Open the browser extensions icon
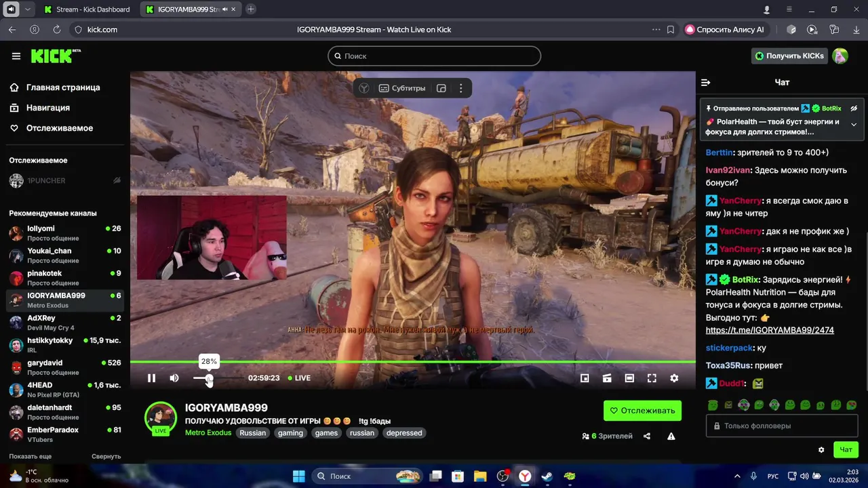Viewport: 868px width, 488px height. (x=791, y=30)
